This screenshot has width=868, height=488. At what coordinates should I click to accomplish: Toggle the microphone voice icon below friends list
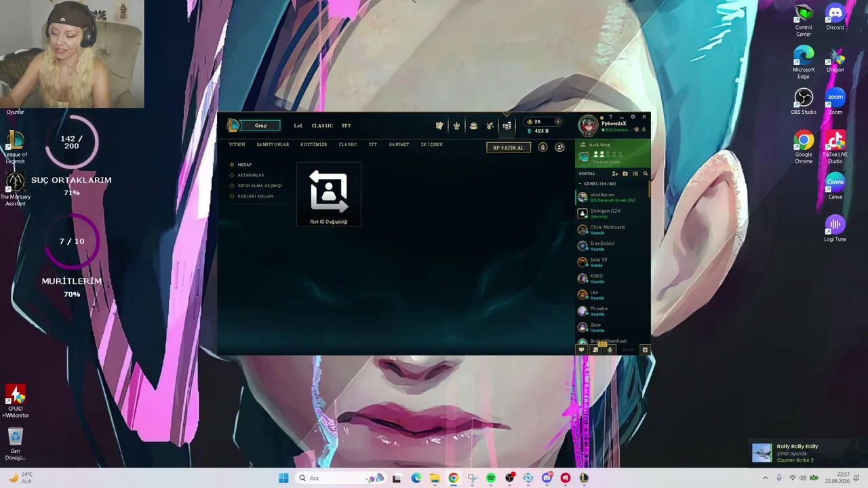pos(610,350)
